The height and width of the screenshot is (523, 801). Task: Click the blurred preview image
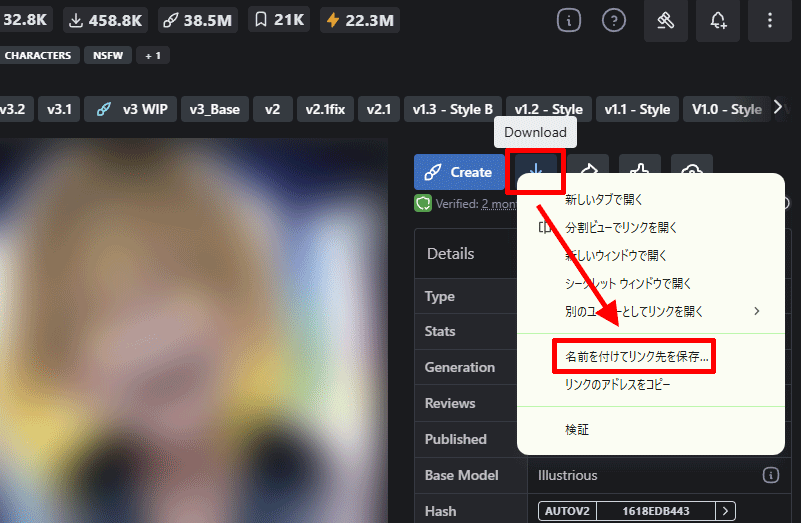click(x=193, y=330)
